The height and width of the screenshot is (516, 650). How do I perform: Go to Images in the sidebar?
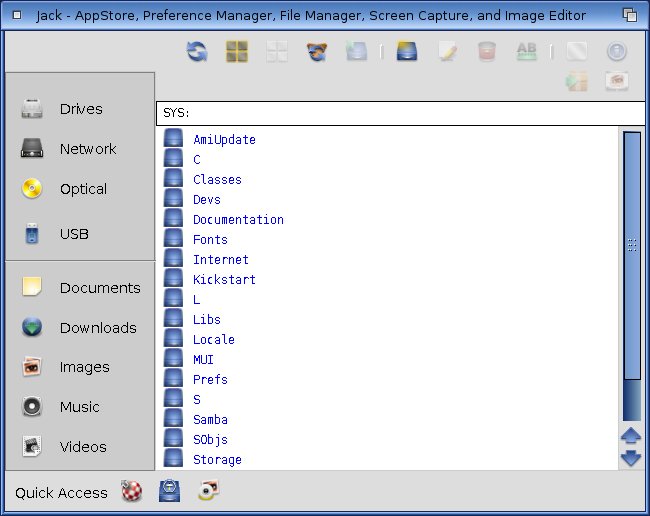(65, 367)
